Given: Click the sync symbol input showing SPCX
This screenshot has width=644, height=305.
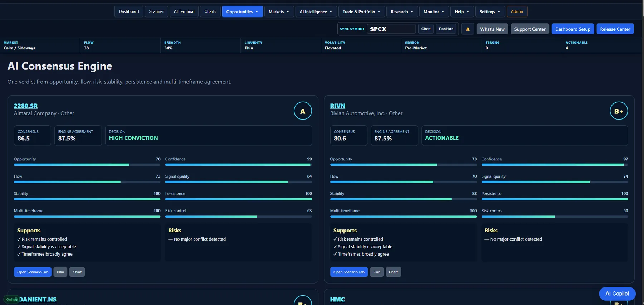Looking at the screenshot, I should [x=391, y=29].
